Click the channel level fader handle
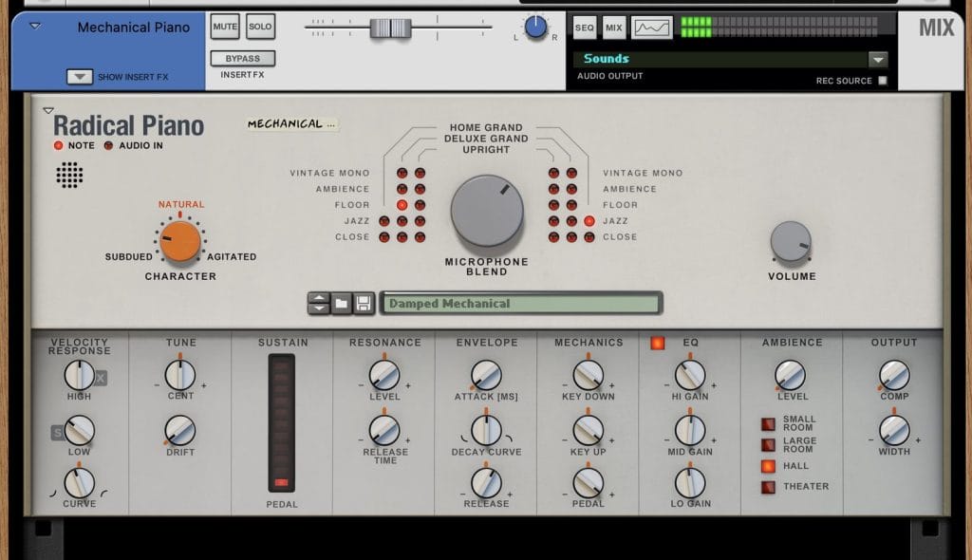 [390, 28]
